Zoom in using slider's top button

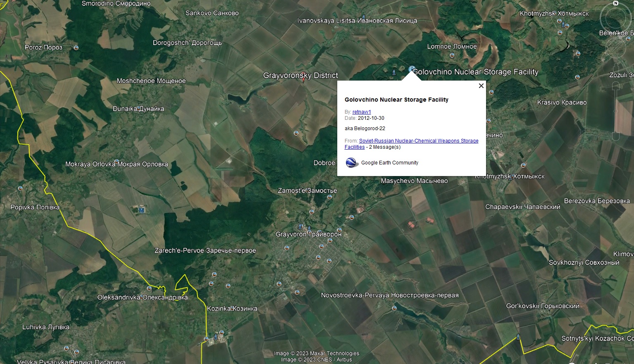click(616, 86)
